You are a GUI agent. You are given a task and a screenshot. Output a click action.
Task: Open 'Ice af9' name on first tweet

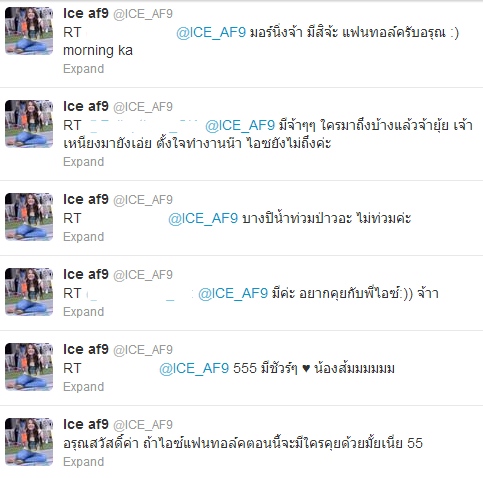coord(86,13)
